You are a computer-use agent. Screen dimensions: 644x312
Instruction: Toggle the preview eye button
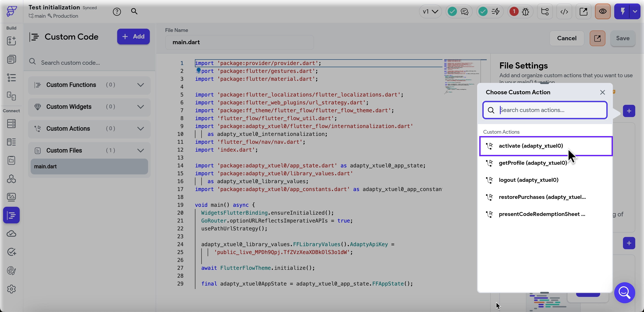tap(603, 12)
